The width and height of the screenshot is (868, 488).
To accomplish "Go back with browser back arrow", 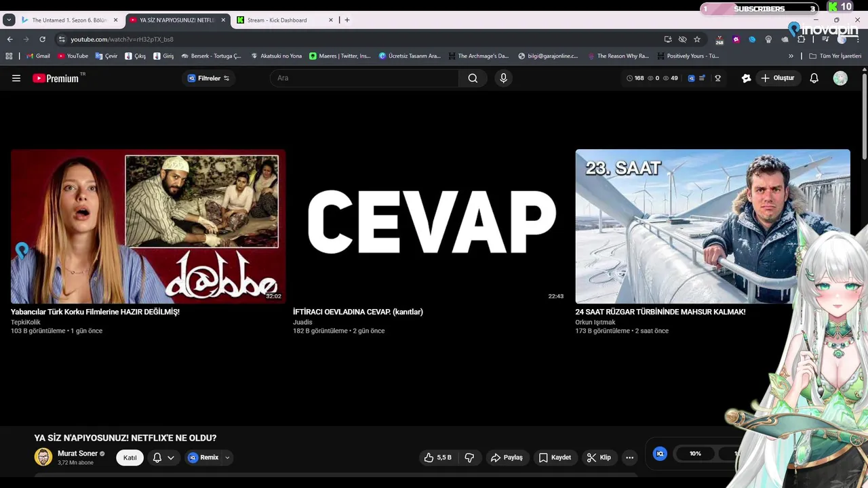I will tap(9, 39).
